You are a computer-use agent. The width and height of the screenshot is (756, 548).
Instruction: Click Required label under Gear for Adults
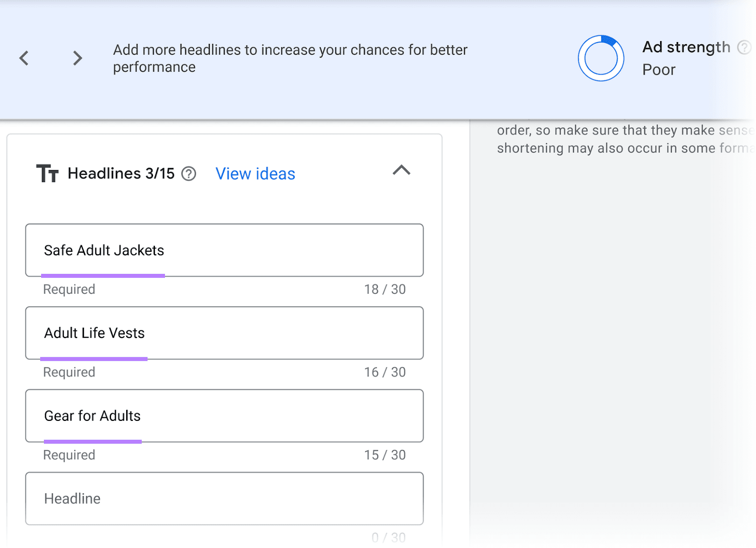[69, 455]
